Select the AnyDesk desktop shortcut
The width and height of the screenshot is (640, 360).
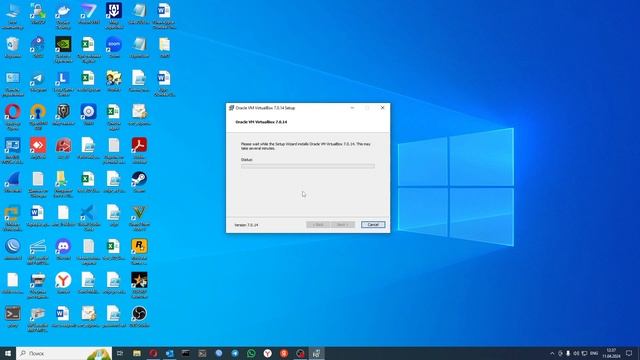pyautogui.click(x=38, y=148)
